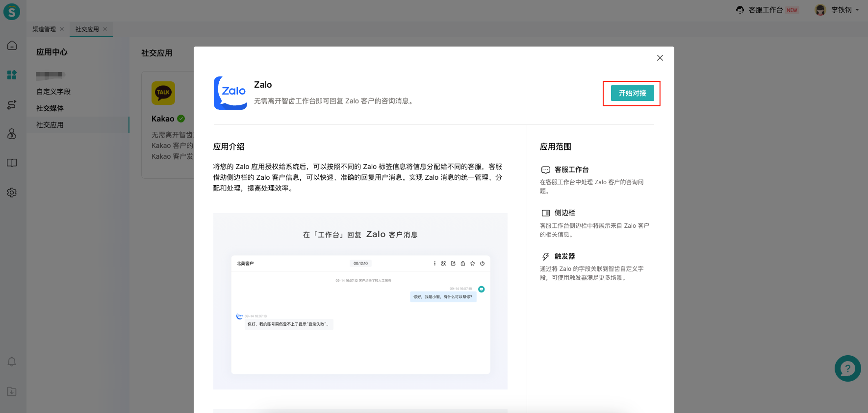Select the 社交应用 tab
868x413 pixels.
(x=87, y=29)
